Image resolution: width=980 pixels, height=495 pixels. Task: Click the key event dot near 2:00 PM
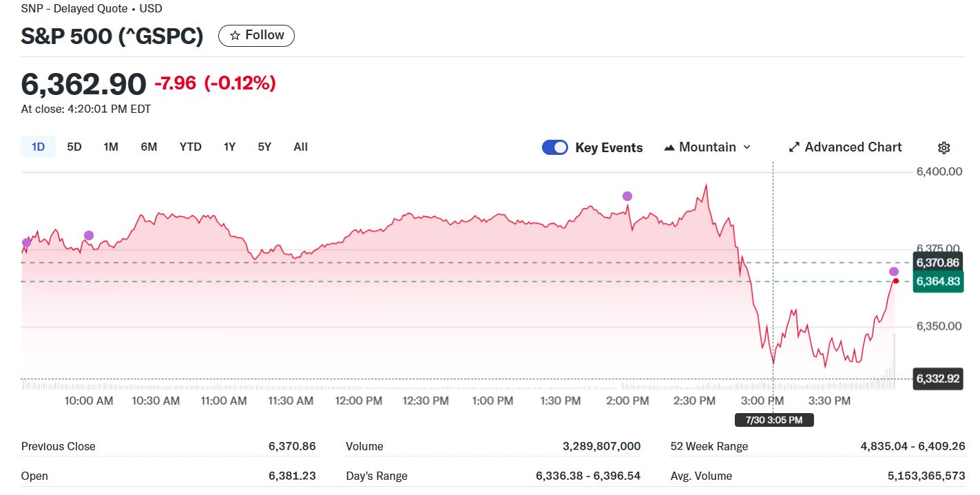(x=627, y=196)
